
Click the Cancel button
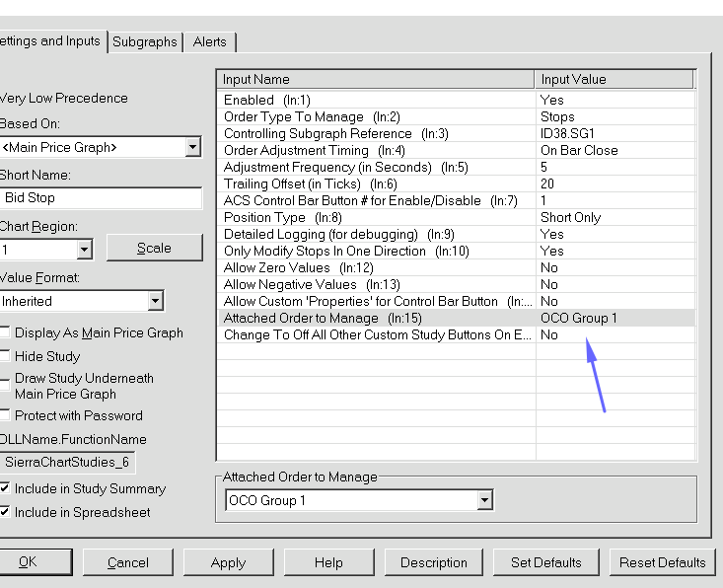[x=128, y=562]
